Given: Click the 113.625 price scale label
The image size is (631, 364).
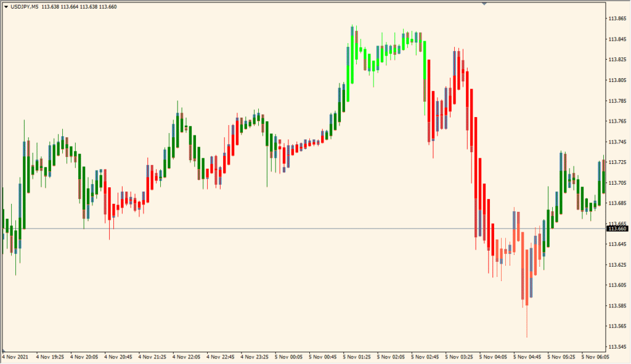Looking at the screenshot, I should tap(617, 265).
